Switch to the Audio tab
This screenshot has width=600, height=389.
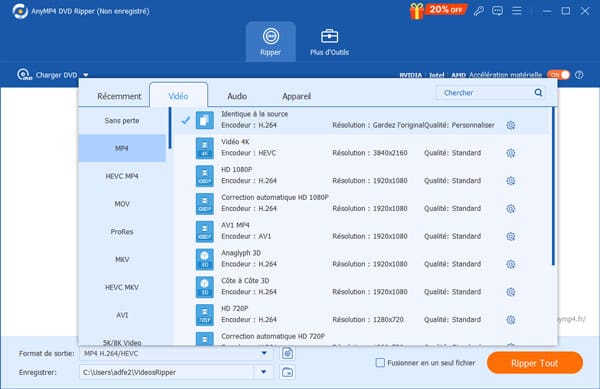point(237,96)
